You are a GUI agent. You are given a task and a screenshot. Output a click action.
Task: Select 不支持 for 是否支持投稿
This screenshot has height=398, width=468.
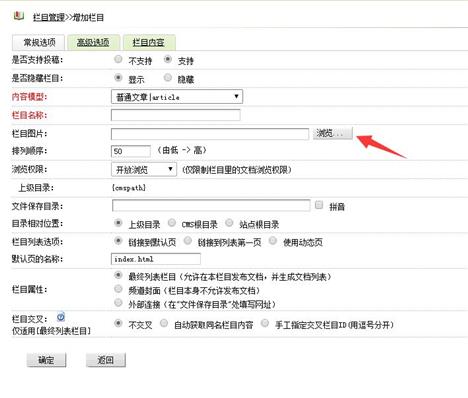click(x=118, y=59)
